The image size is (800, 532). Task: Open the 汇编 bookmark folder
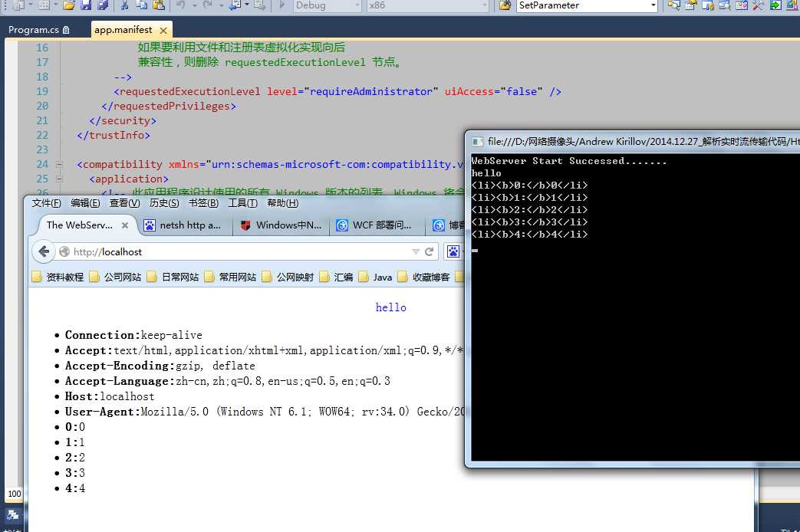point(337,277)
